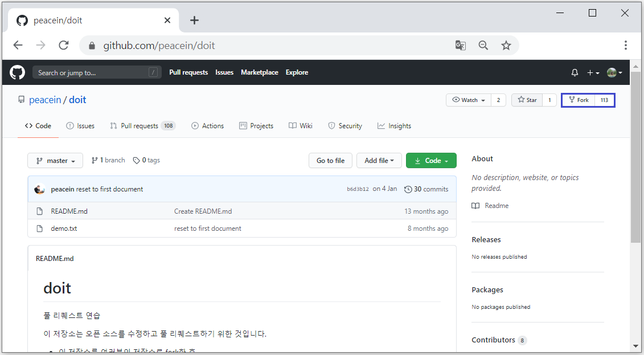This screenshot has height=355, width=644.
Task: Reload the page with refresh icon
Action: tap(64, 45)
